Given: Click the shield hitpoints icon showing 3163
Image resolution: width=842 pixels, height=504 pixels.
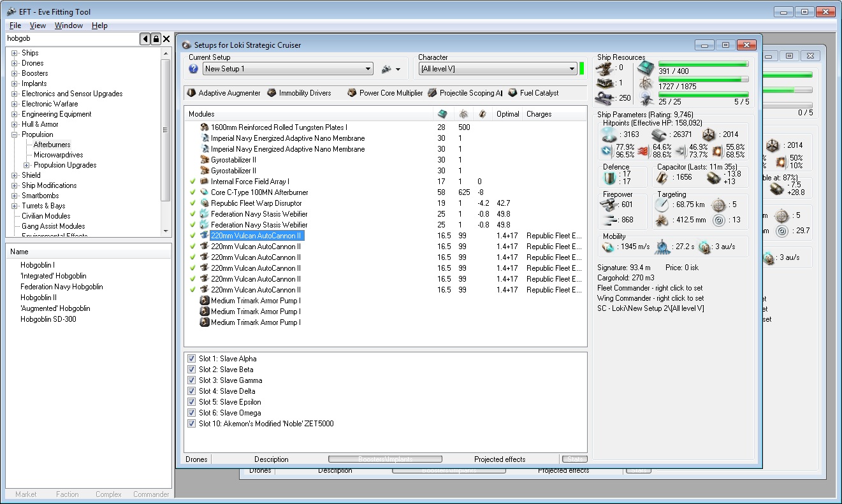Looking at the screenshot, I should coord(609,134).
